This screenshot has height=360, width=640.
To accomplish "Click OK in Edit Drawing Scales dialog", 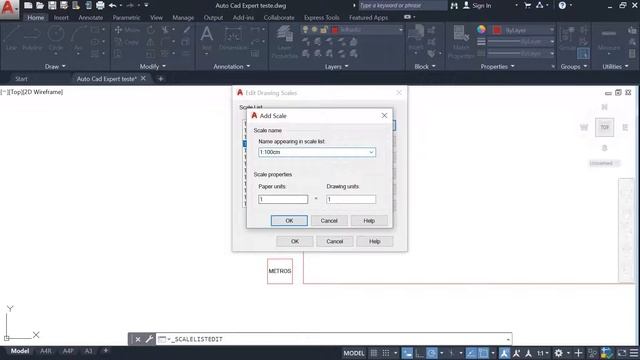I will coord(295,241).
